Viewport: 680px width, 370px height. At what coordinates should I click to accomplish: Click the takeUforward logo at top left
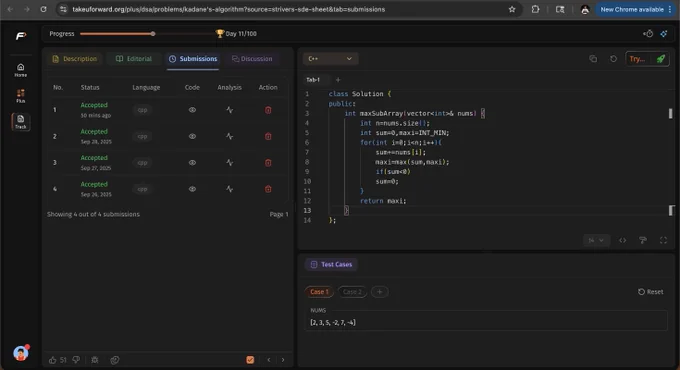21,36
